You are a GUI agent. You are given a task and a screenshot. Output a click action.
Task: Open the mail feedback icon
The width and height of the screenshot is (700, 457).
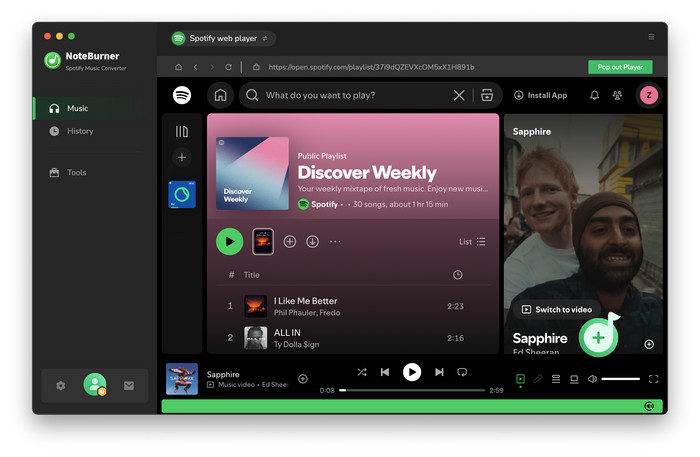[x=129, y=386]
